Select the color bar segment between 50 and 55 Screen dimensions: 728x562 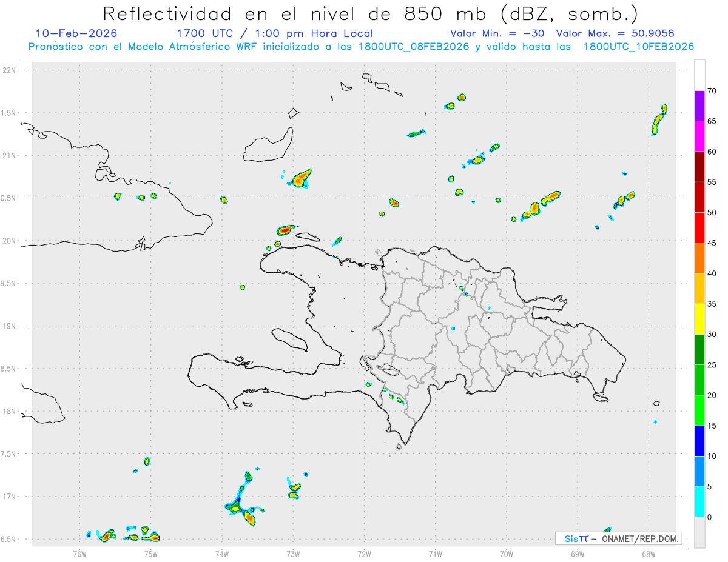pyautogui.click(x=699, y=197)
